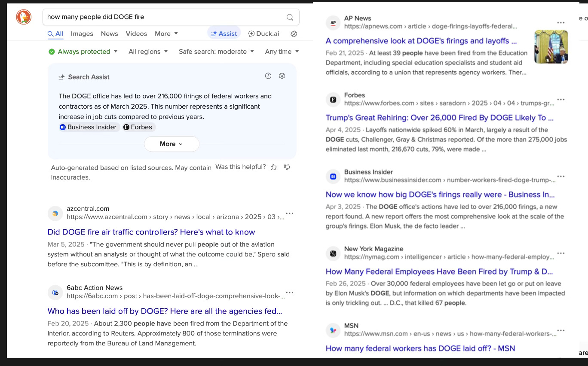Click the apnews.com URL breadcrumb
588x366 pixels.
pos(431,26)
